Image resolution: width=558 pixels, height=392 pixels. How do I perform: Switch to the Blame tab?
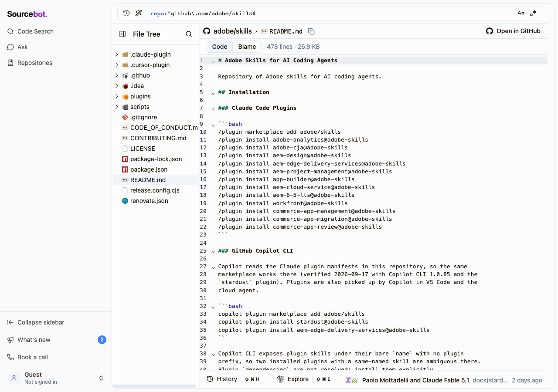tap(247, 47)
